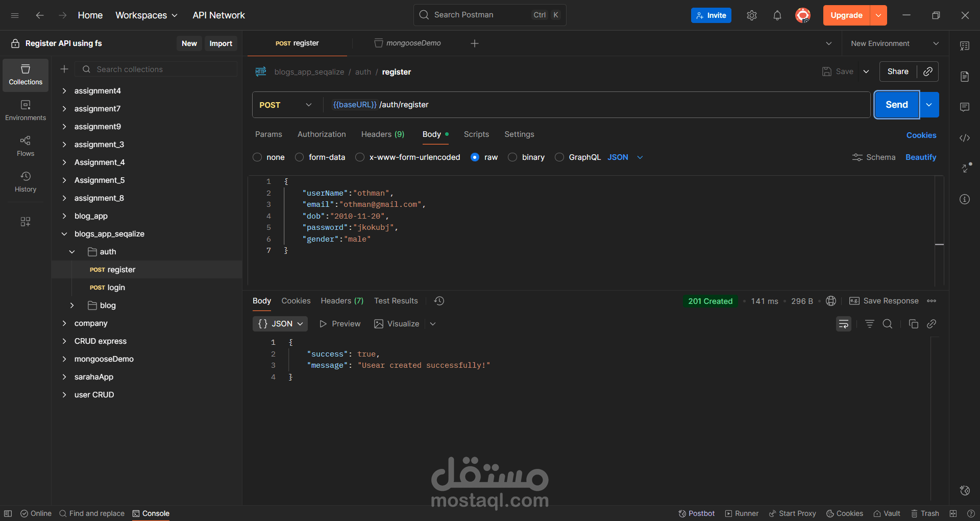This screenshot has height=521, width=980.
Task: Switch to the Authorization tab
Action: pos(321,134)
